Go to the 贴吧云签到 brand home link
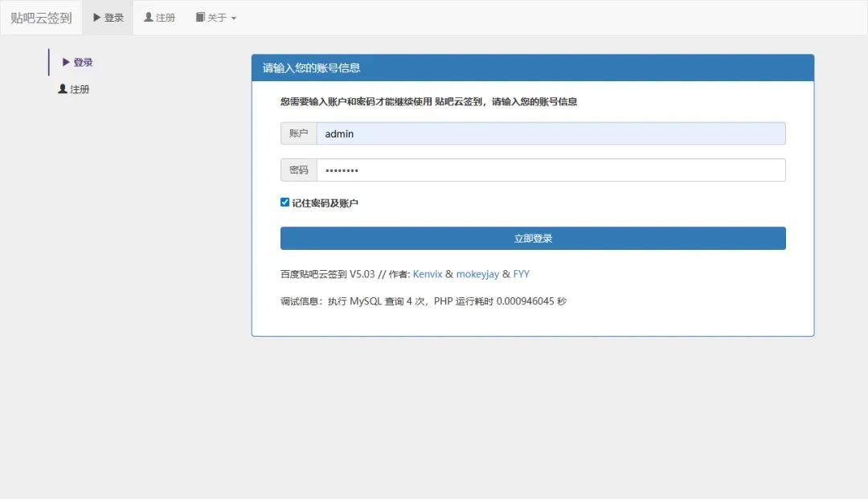This screenshot has height=499, width=868. (x=41, y=18)
